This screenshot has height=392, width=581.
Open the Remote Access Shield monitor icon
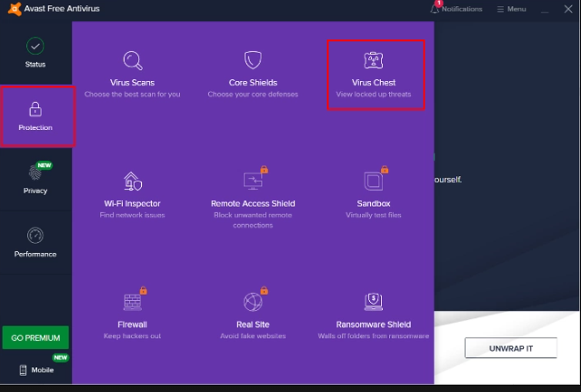pos(253,181)
